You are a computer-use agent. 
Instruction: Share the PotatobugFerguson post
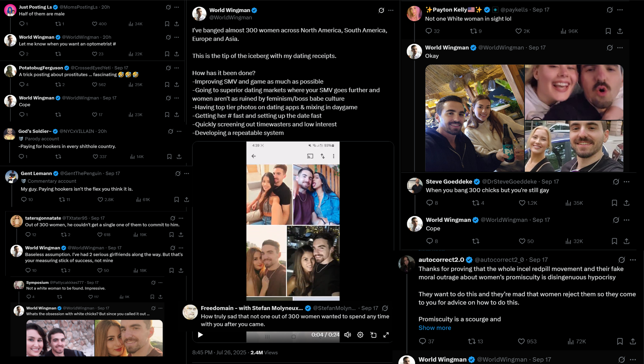click(177, 85)
